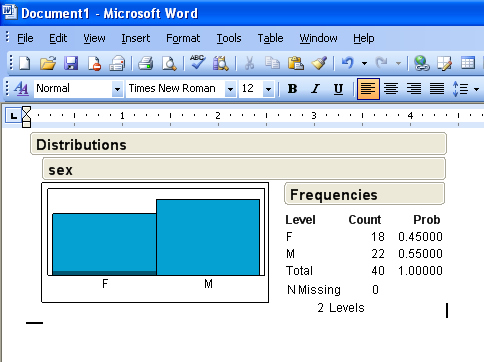Viewport: 484px width, 362px height.
Task: Open the Research binoculars-book icon
Action: [x=221, y=63]
